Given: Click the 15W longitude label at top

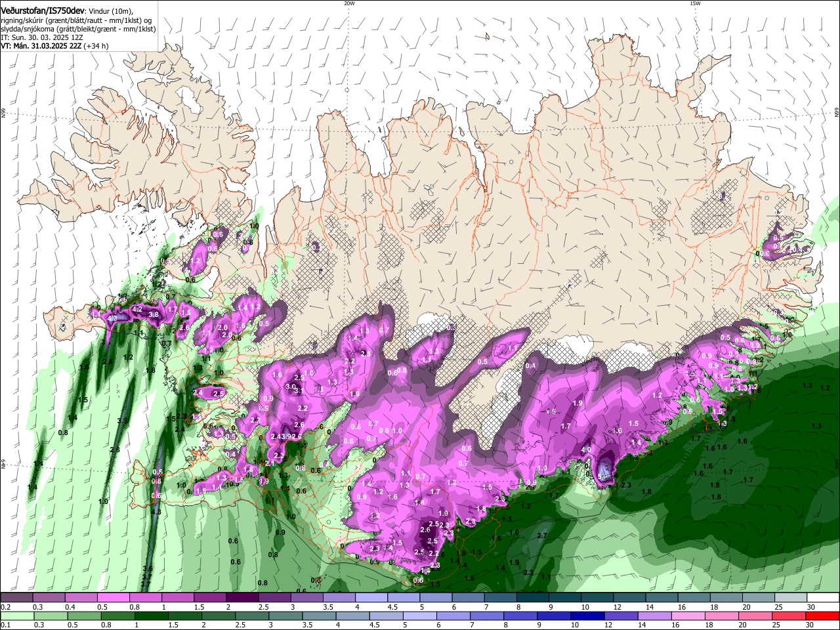Looking at the screenshot, I should click(695, 3).
